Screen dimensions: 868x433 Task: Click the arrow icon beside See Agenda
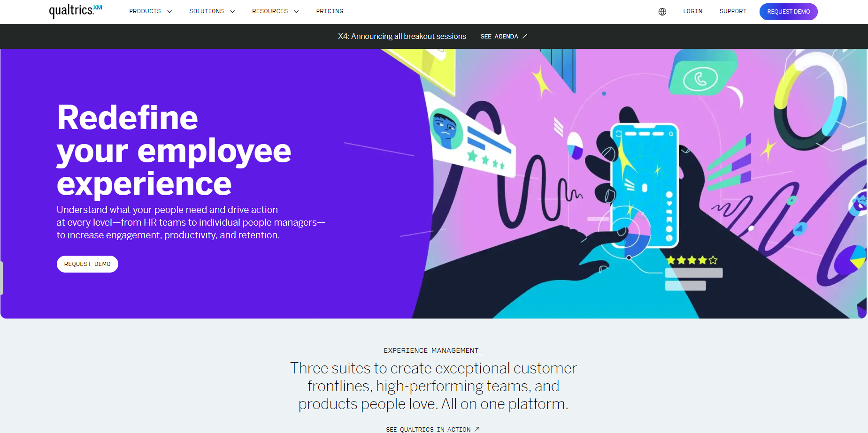(525, 36)
